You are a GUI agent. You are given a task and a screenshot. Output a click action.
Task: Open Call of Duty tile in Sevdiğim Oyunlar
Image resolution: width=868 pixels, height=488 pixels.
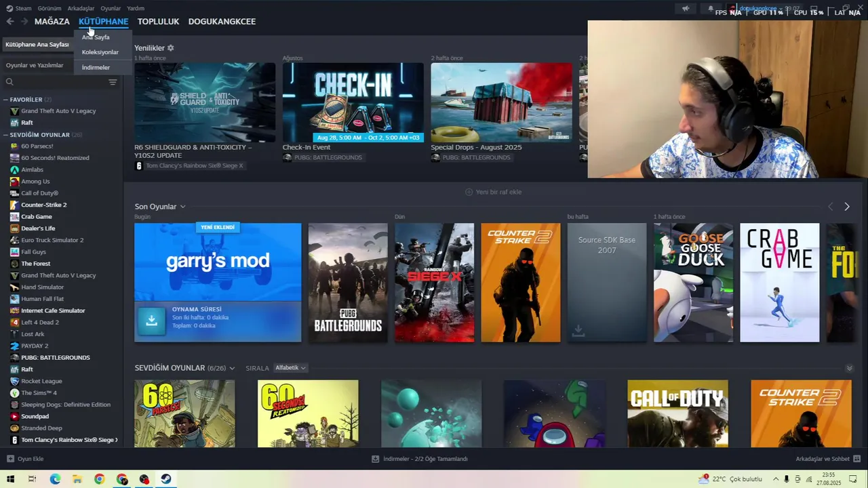[x=677, y=413]
